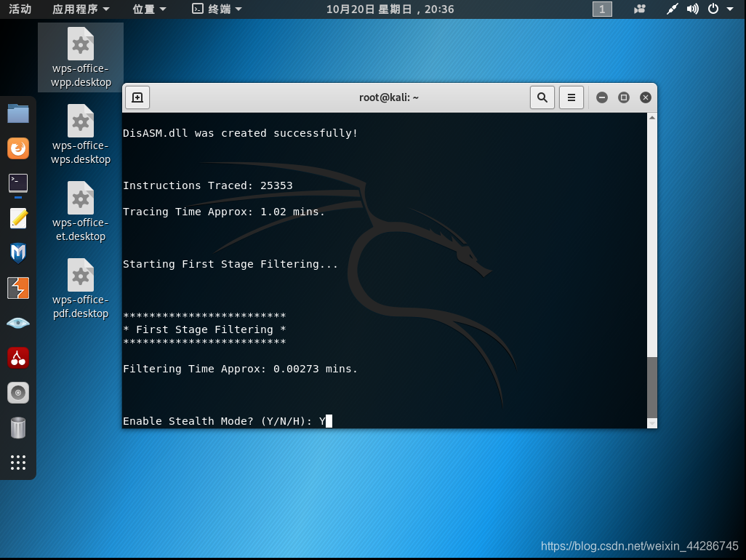The width and height of the screenshot is (746, 560).
Task: Open Firefox from the dock
Action: 17,148
